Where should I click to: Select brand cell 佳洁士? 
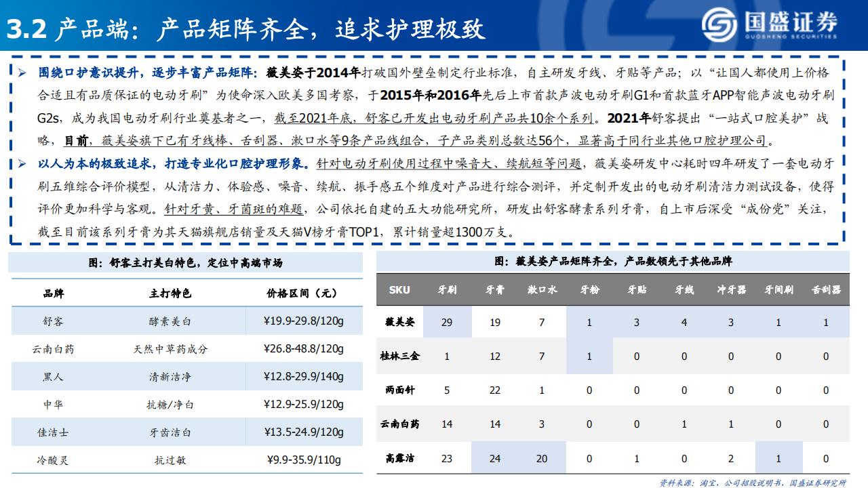pos(53,432)
